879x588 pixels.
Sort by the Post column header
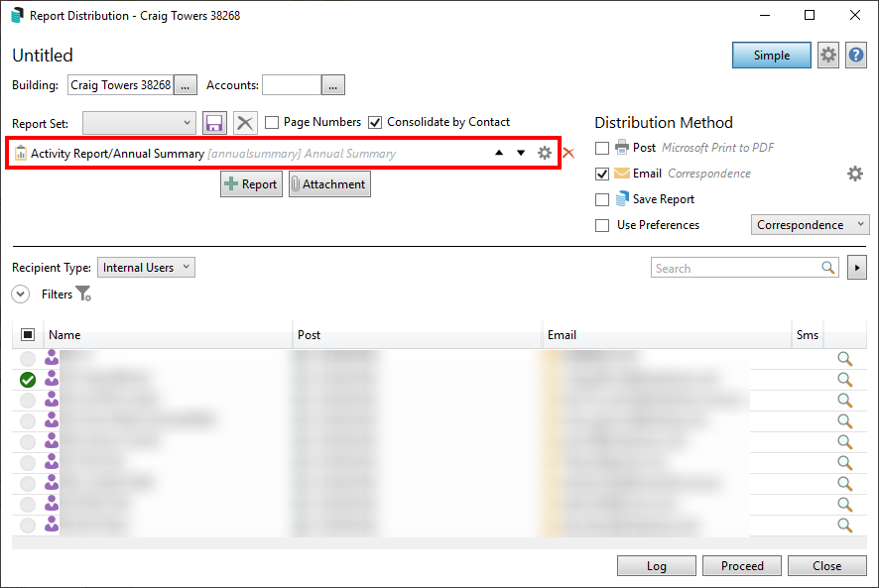pos(417,334)
